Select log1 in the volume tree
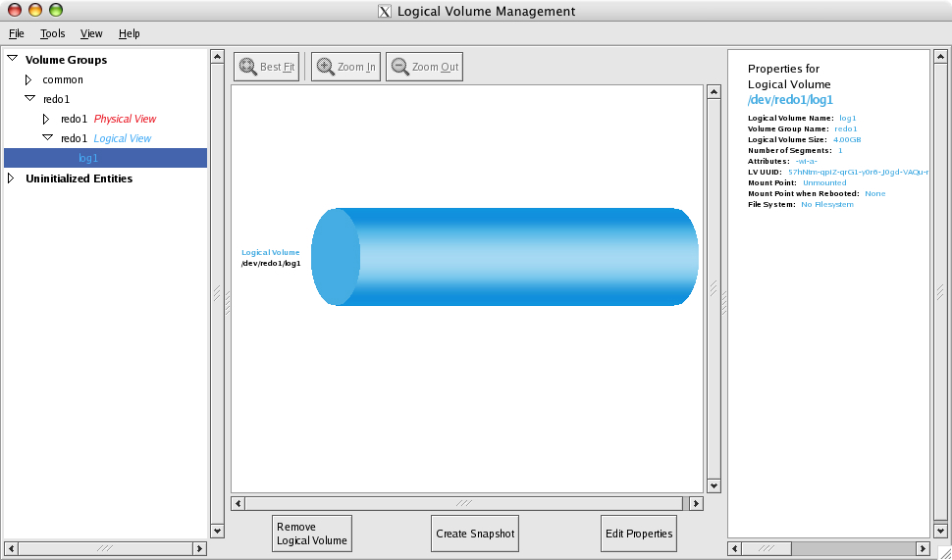This screenshot has height=560, width=952. 88,158
